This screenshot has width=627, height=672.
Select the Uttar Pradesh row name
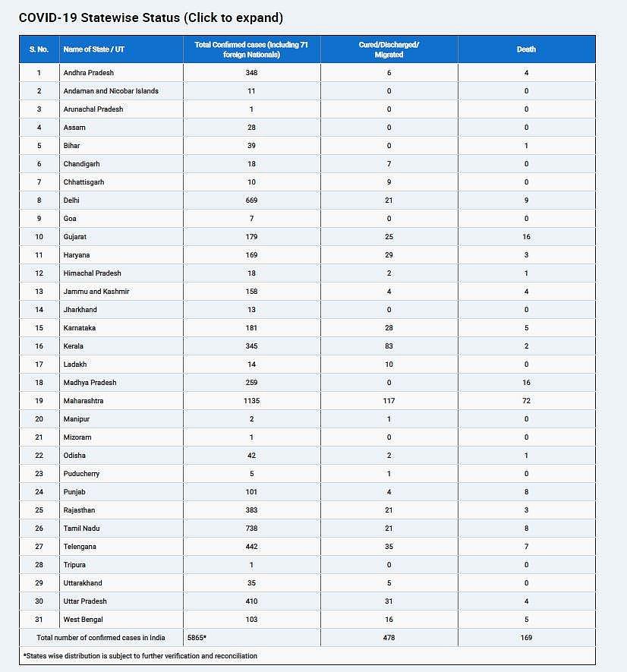pos(85,601)
